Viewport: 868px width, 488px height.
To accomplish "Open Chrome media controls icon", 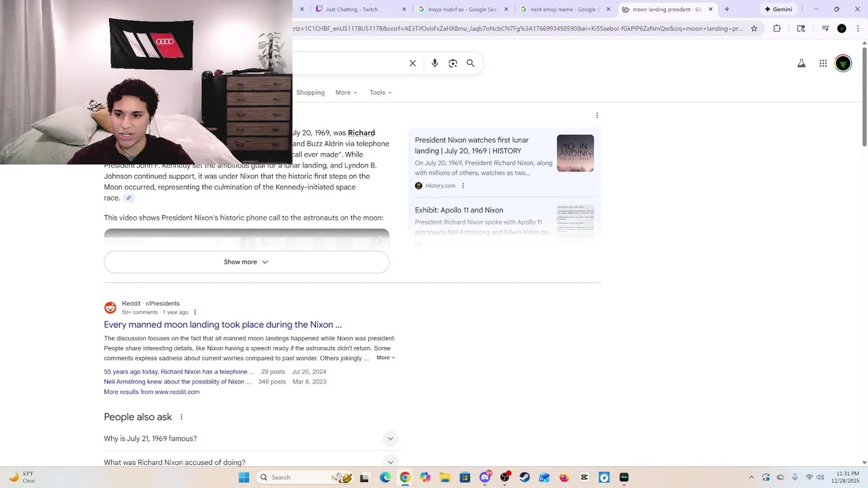I will tap(825, 28).
